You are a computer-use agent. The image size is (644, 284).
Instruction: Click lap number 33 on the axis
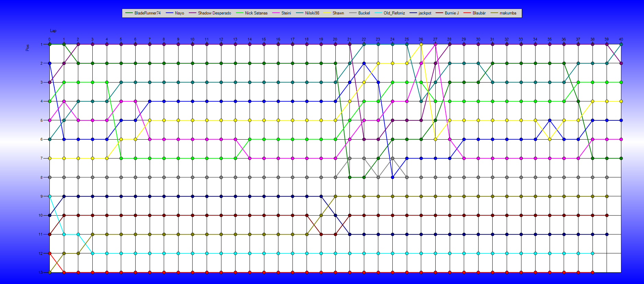pyautogui.click(x=521, y=39)
